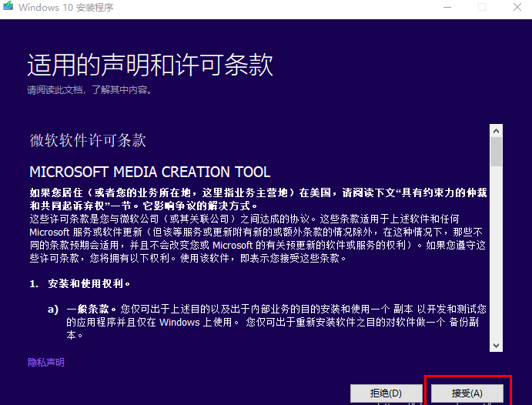The height and width of the screenshot is (405, 532).
Task: Click the license scrollbar up arrow
Action: [x=496, y=131]
